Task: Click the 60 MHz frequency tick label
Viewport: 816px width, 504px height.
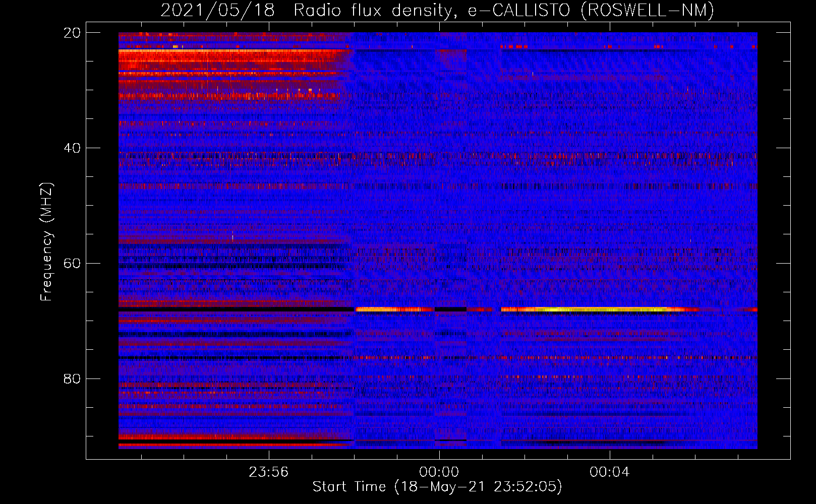Action: [72, 264]
